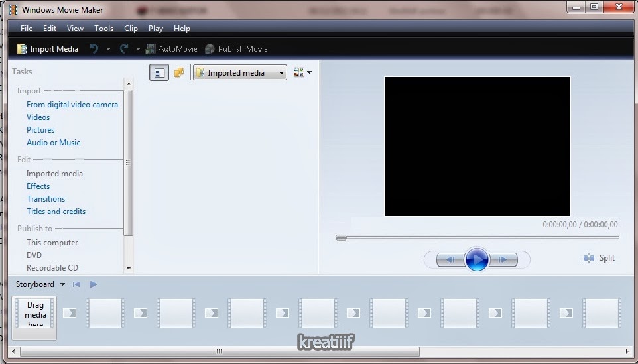The image size is (638, 364).
Task: Open the Help menu
Action: (x=182, y=28)
